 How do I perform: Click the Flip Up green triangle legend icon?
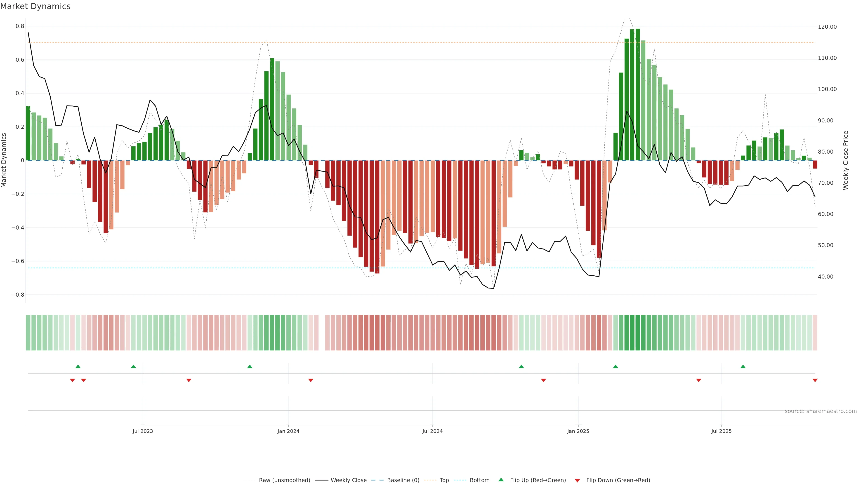pos(501,480)
